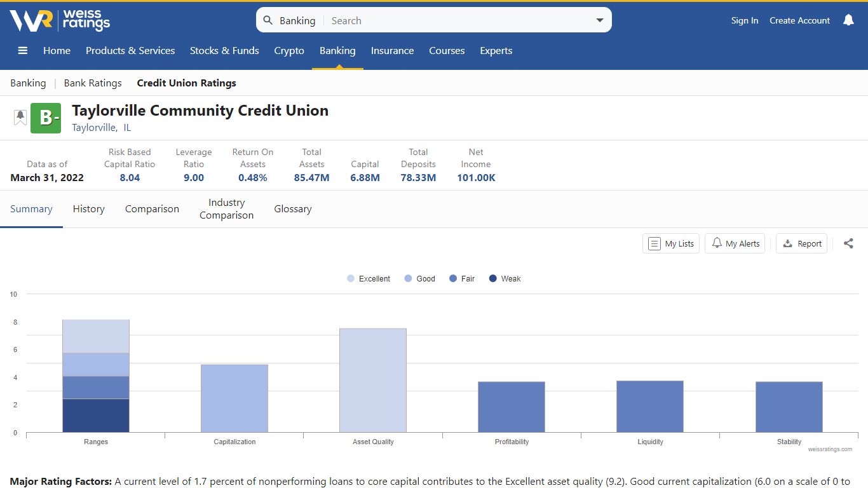Switch to the Summary tab

(x=31, y=209)
